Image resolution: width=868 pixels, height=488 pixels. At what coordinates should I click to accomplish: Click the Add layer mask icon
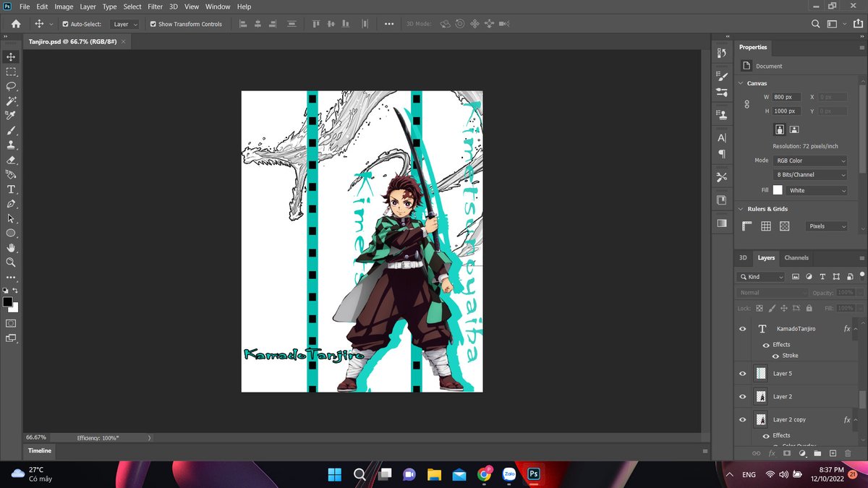click(x=787, y=453)
